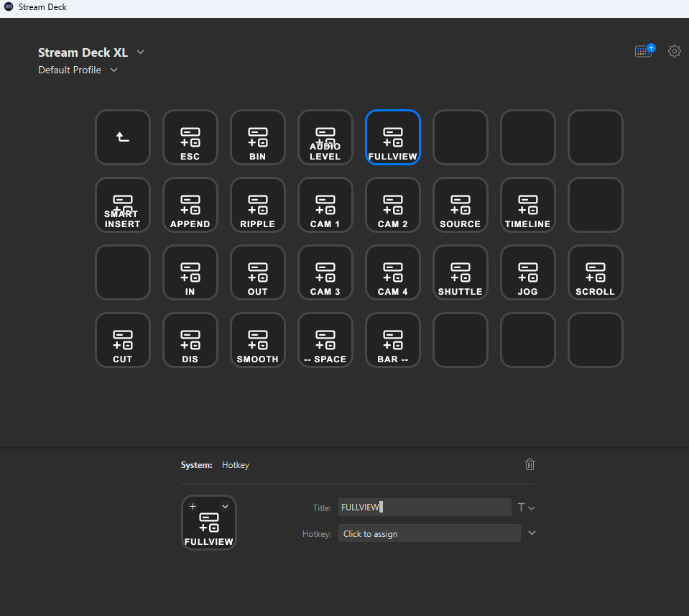Select the BAR -- key
Image resolution: width=689 pixels, height=616 pixels.
pyautogui.click(x=393, y=340)
